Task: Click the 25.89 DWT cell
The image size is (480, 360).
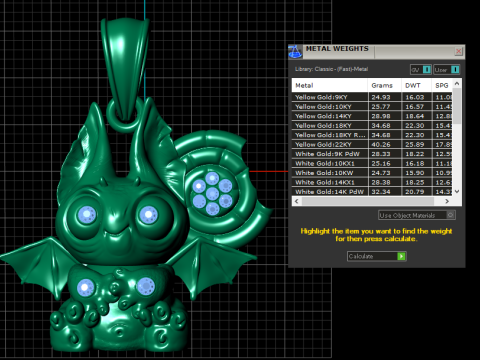Action: coord(416,144)
